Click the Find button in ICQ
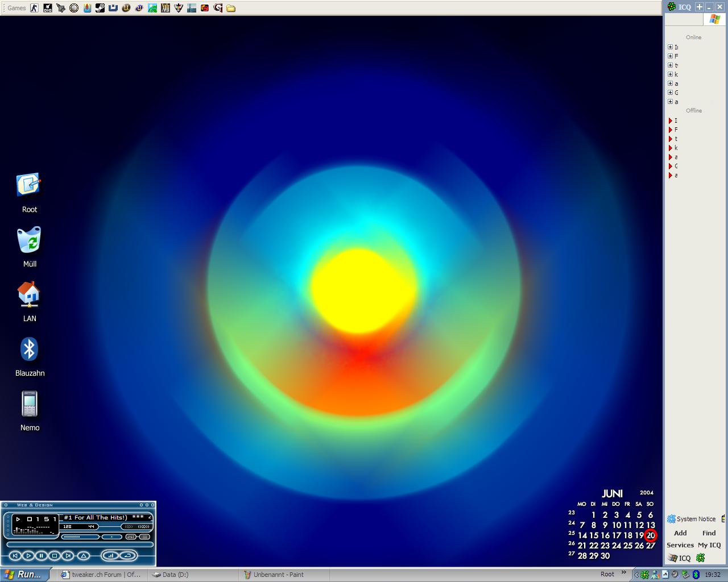 pyautogui.click(x=709, y=533)
